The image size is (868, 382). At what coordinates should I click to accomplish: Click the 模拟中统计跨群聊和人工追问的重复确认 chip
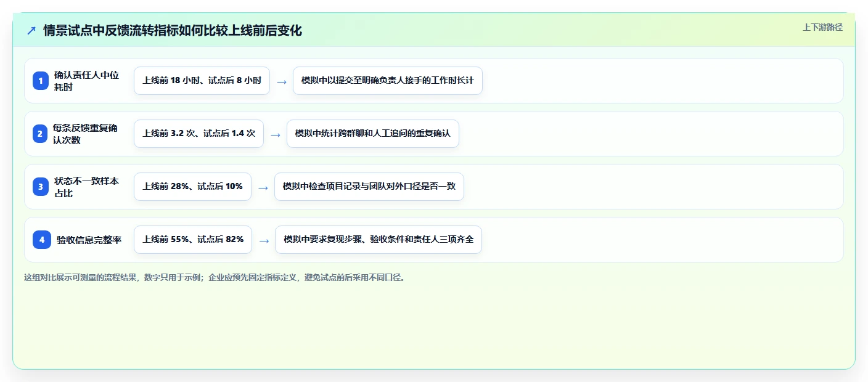[x=373, y=134]
